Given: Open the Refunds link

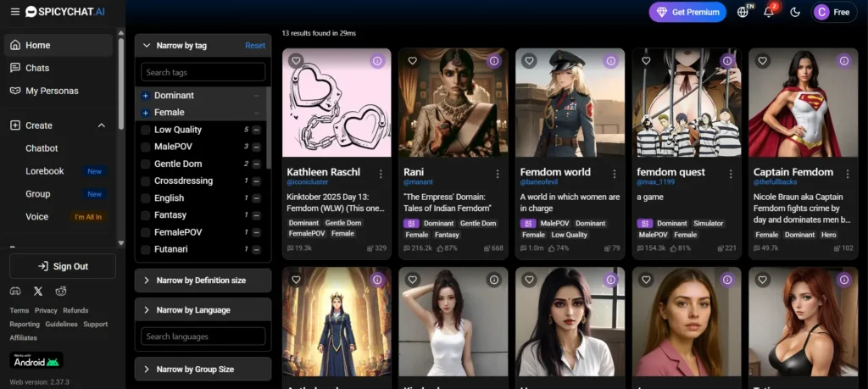Looking at the screenshot, I should click(75, 310).
